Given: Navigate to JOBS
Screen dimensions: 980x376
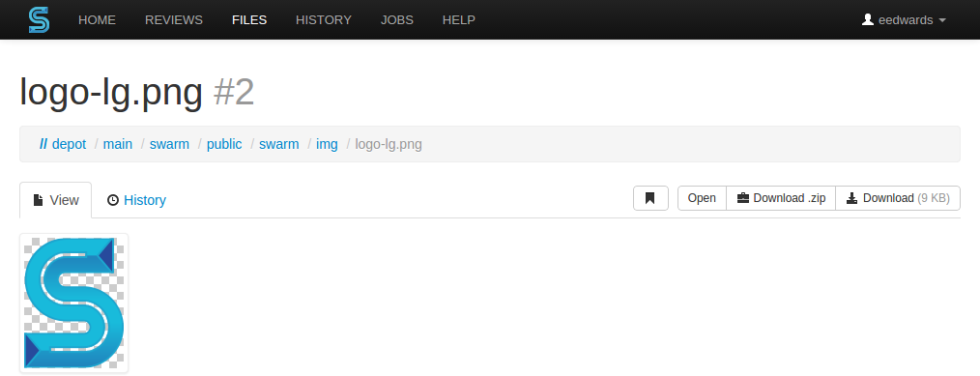Looking at the screenshot, I should coord(397,20).
